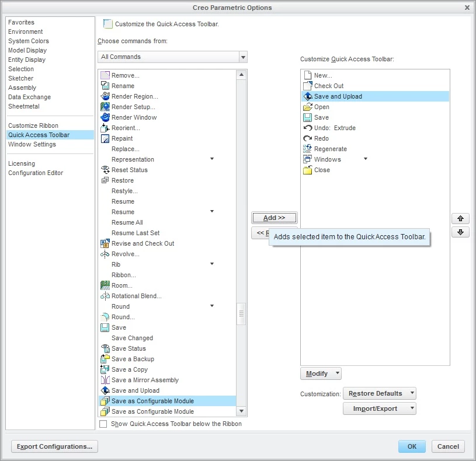Click the Add >> button
476x461 pixels.
click(x=274, y=218)
